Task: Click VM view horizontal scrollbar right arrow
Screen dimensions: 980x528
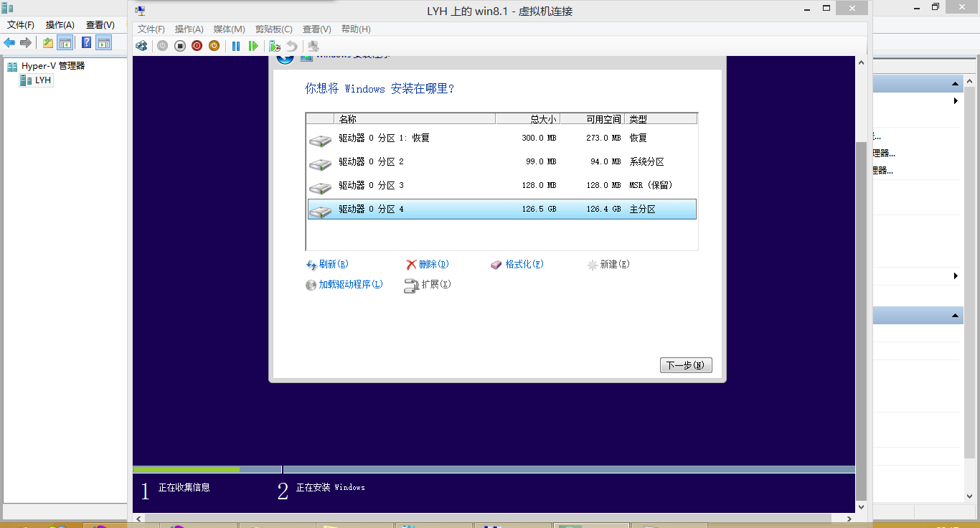Action: (849, 517)
